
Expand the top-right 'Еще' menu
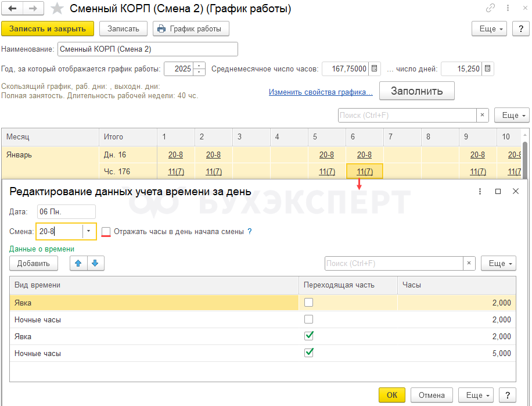tap(492, 28)
